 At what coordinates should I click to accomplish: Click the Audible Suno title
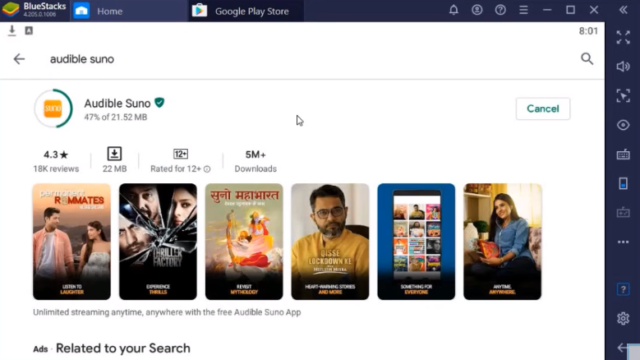[x=117, y=103]
